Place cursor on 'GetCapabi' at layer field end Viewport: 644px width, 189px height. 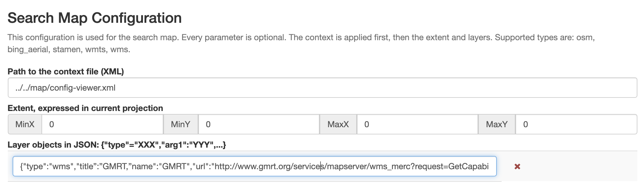click(x=469, y=166)
